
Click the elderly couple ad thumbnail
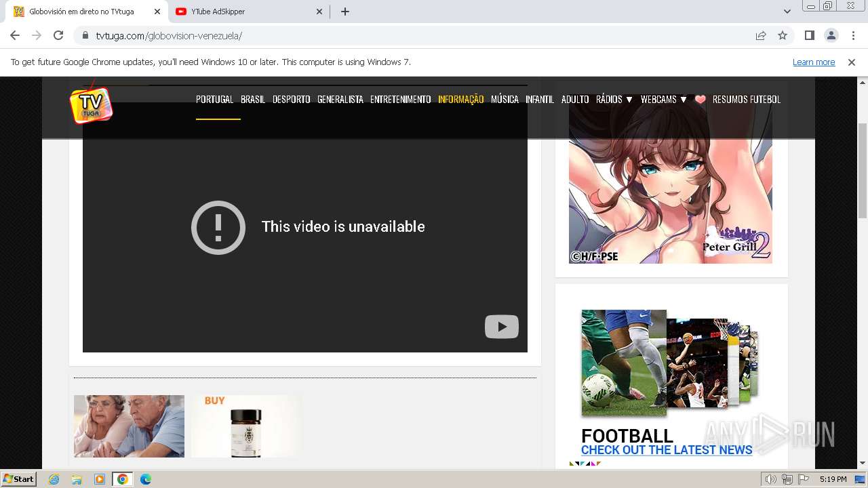pyautogui.click(x=129, y=426)
